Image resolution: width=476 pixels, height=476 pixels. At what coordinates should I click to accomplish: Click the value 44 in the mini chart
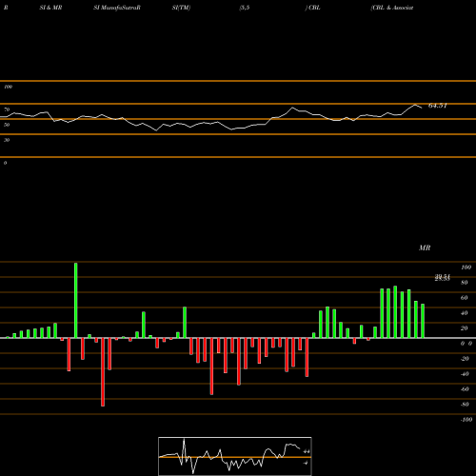click(307, 451)
